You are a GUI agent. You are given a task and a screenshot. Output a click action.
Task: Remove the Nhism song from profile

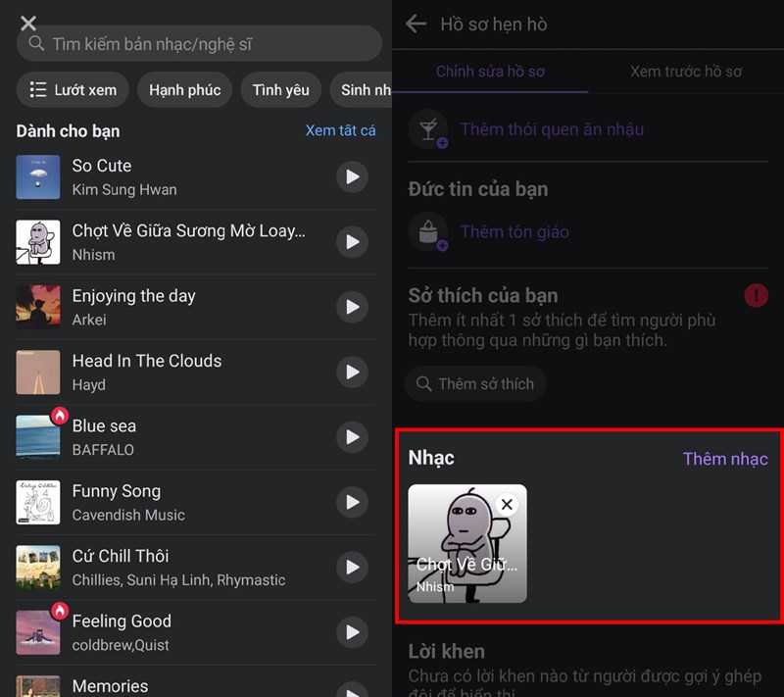[x=507, y=504]
